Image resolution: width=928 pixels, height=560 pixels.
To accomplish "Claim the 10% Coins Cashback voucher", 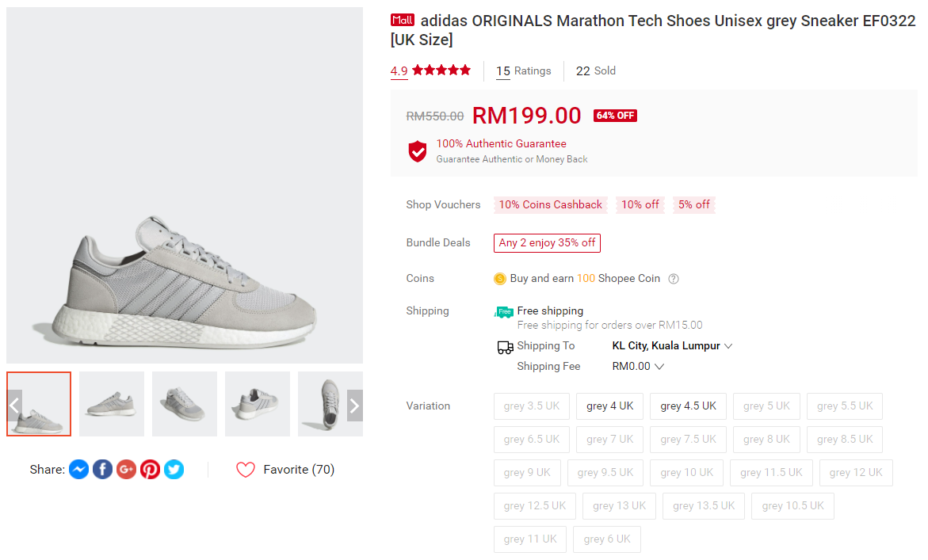I will (551, 205).
